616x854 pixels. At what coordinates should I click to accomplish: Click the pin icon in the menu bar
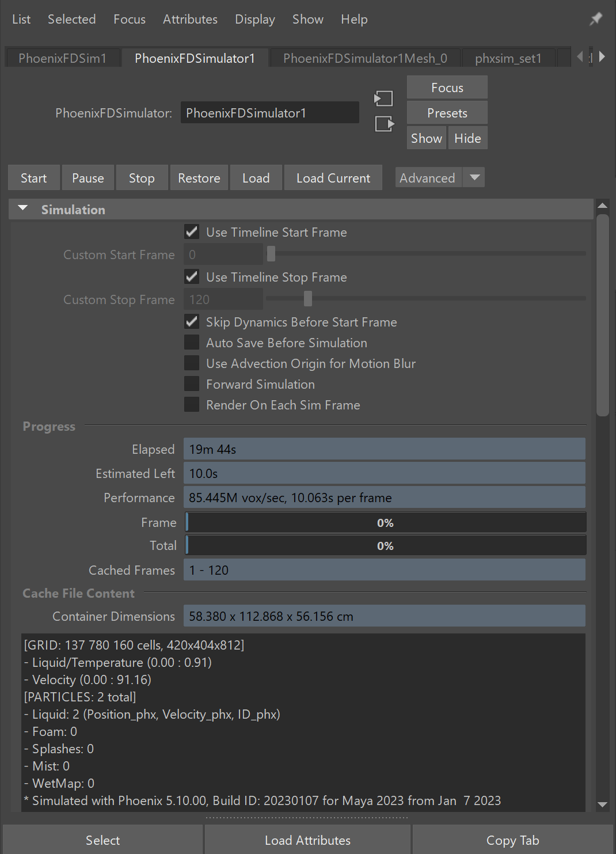click(x=596, y=19)
